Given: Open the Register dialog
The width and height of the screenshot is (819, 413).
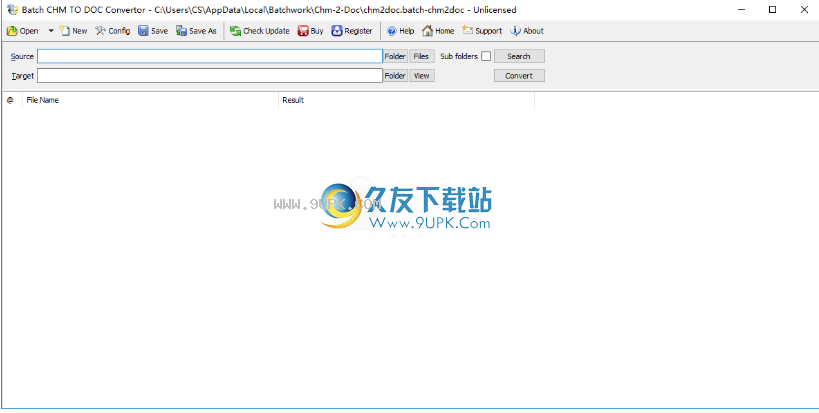Looking at the screenshot, I should point(352,31).
